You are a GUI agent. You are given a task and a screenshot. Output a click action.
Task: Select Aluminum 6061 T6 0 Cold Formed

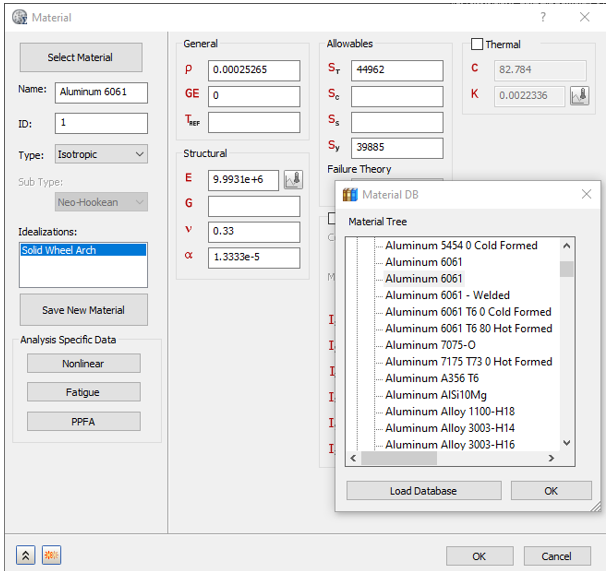[468, 312]
